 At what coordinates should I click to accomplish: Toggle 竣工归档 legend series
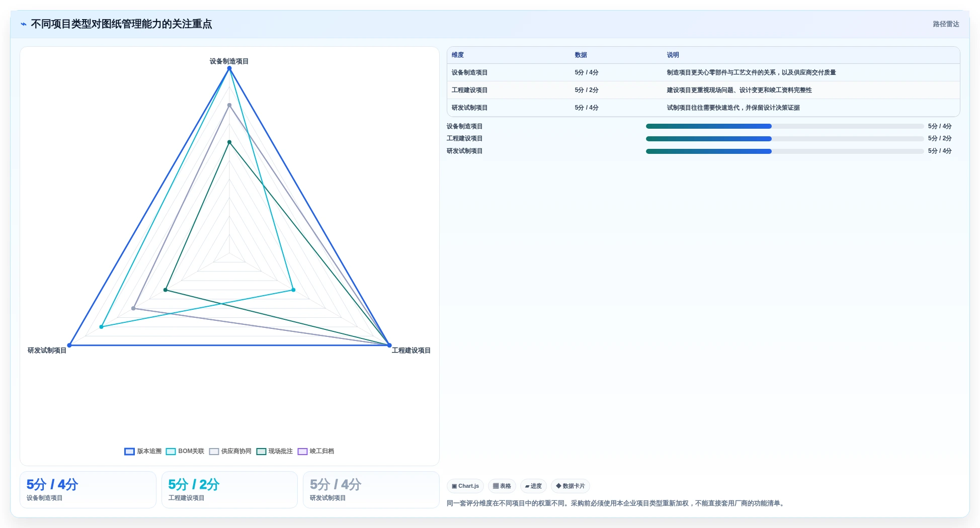click(316, 451)
